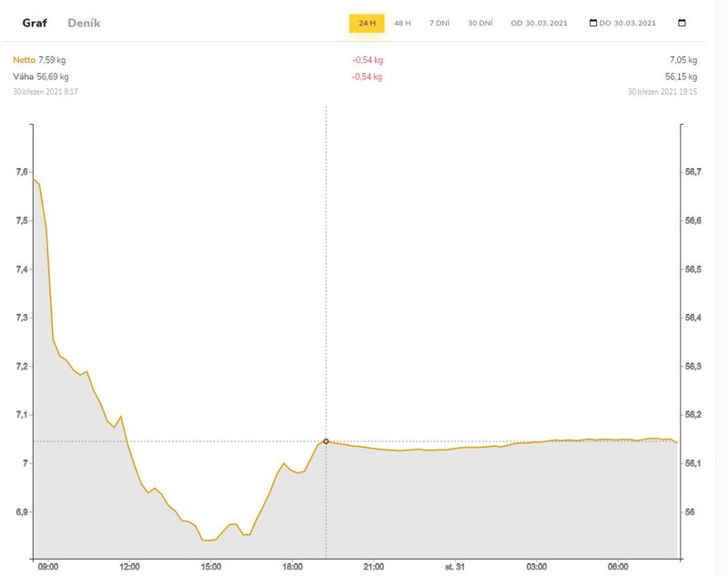Click the 6,9 left axis value
The height and width of the screenshot is (576, 728).
[x=22, y=512]
